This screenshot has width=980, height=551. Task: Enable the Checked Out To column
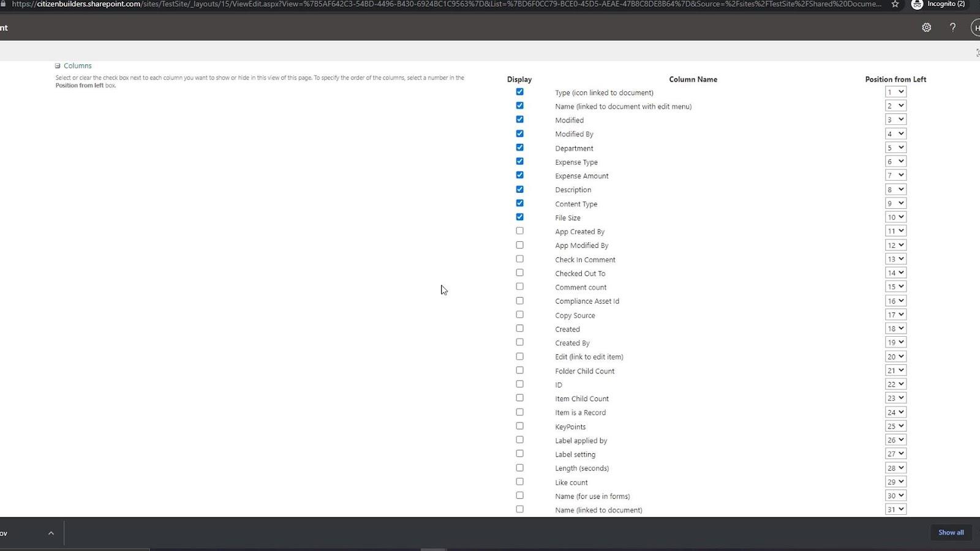click(519, 272)
